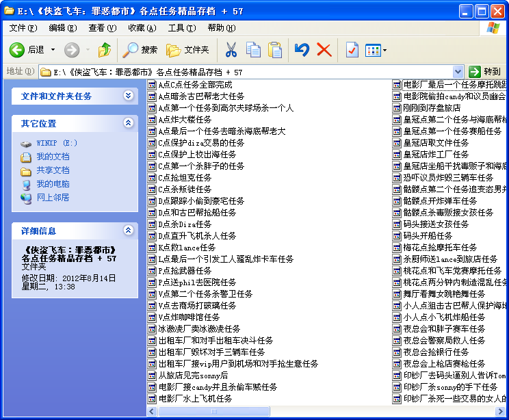
Task: Select file icon of V点炸咖啡馆任务
Action: pos(152,318)
